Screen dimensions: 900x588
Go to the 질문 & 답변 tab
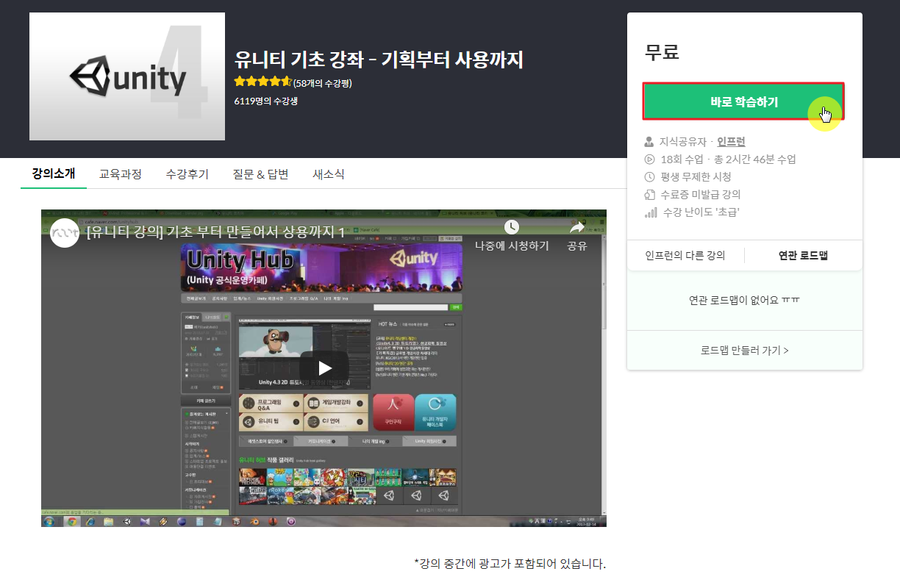(x=260, y=174)
